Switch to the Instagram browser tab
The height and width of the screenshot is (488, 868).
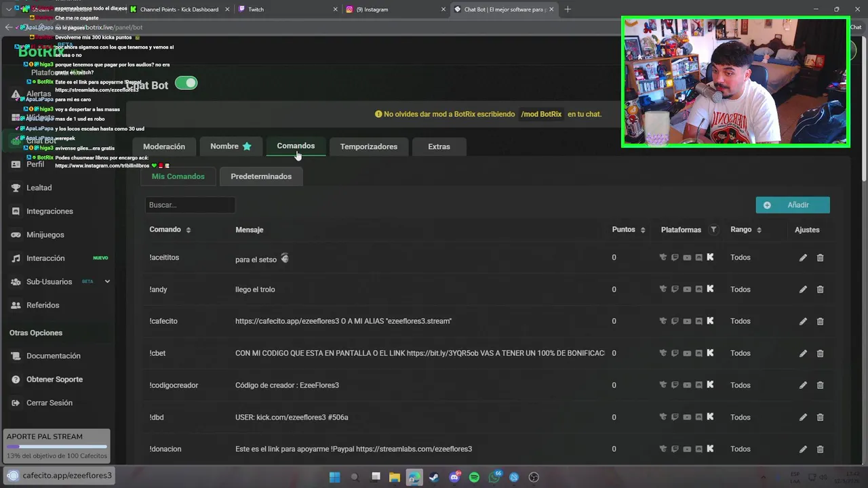tap(396, 9)
